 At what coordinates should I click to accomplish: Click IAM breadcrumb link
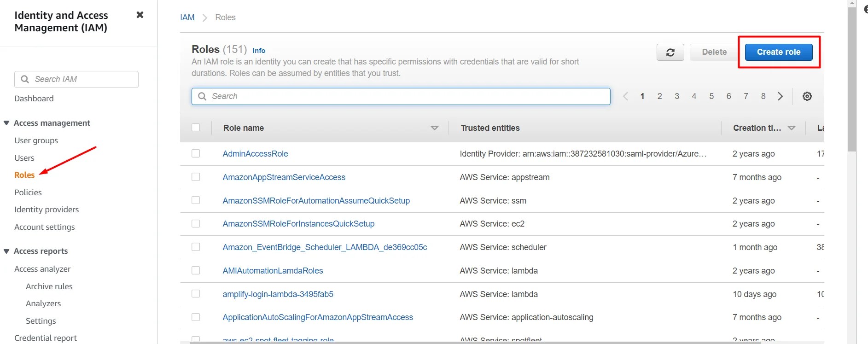187,17
